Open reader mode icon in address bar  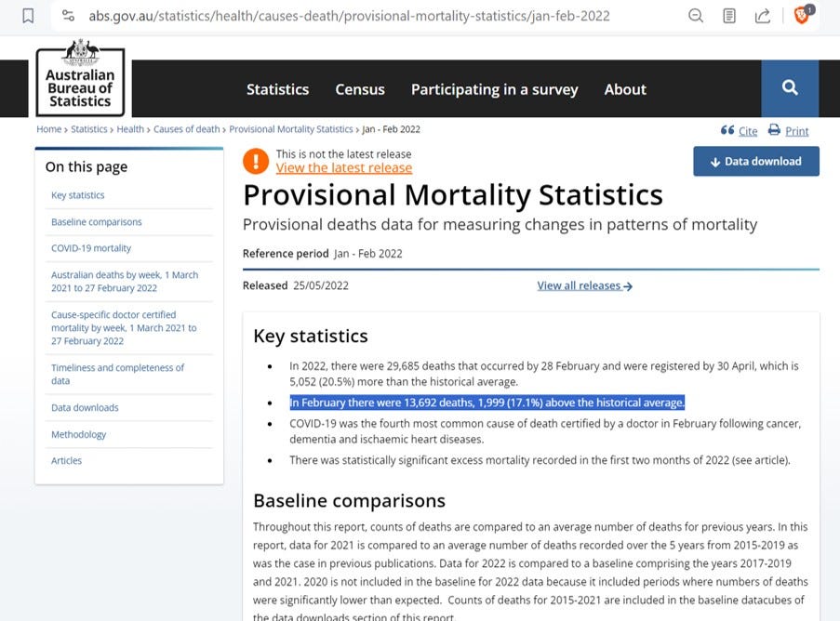point(729,16)
